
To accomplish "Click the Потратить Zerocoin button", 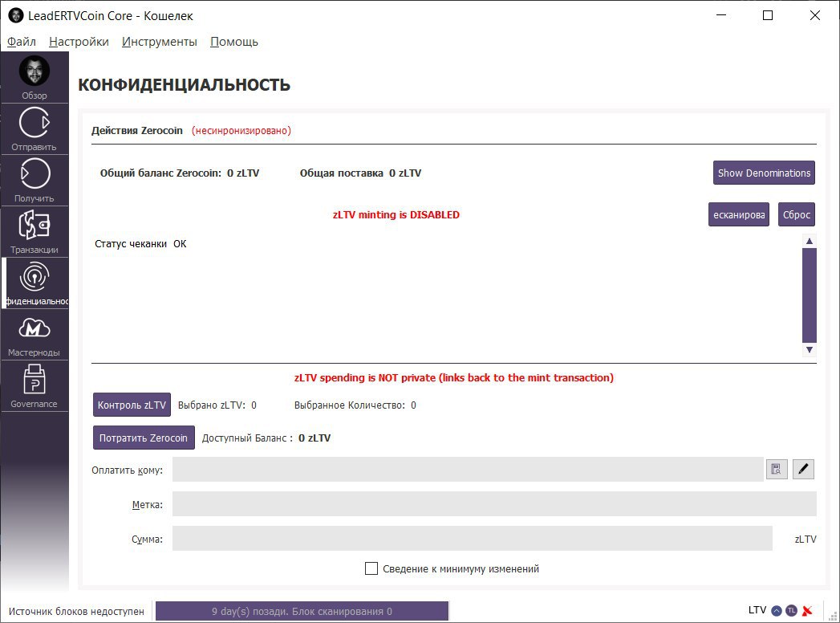I will pos(144,438).
